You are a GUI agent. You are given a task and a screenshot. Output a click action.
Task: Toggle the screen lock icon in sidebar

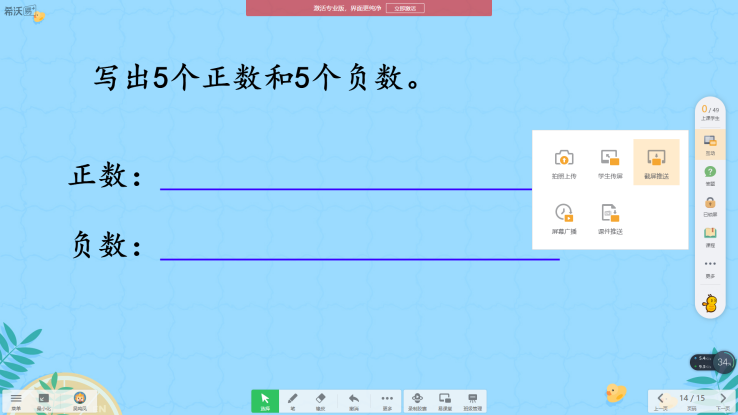(x=710, y=206)
